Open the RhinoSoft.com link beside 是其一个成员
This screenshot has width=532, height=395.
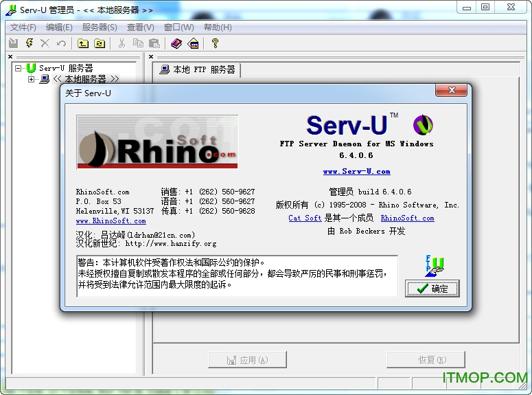tap(407, 218)
